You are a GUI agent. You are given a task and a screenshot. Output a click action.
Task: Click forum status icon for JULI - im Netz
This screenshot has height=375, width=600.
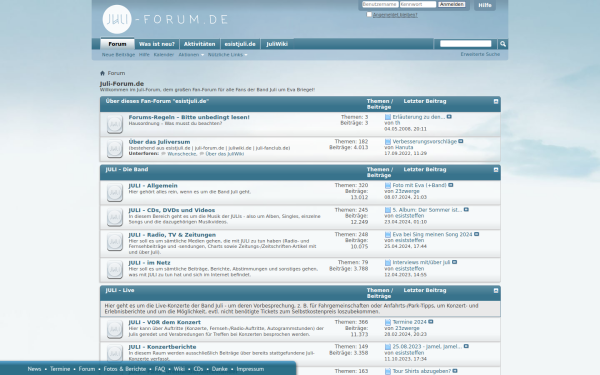114,270
